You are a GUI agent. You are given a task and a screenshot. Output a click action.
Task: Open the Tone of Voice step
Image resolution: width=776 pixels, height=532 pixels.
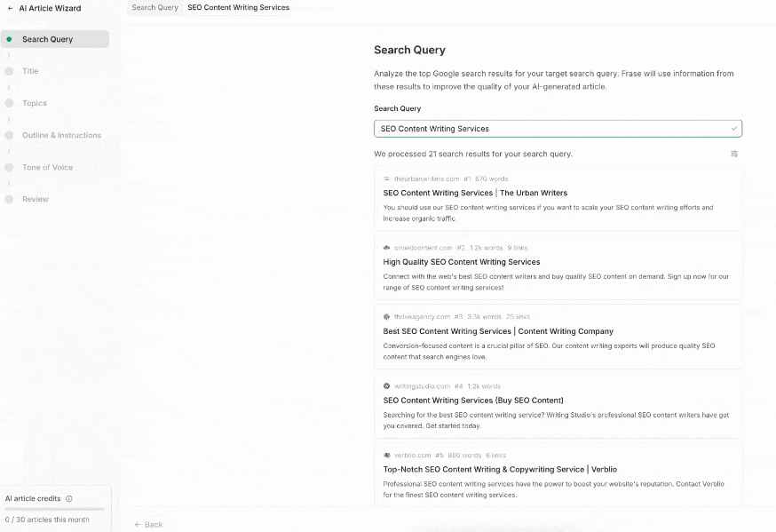pos(48,167)
